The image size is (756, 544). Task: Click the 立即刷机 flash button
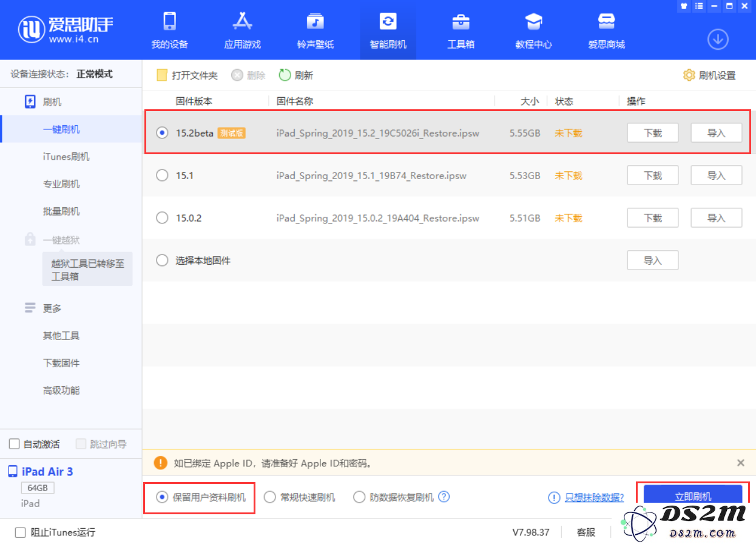pyautogui.click(x=693, y=497)
